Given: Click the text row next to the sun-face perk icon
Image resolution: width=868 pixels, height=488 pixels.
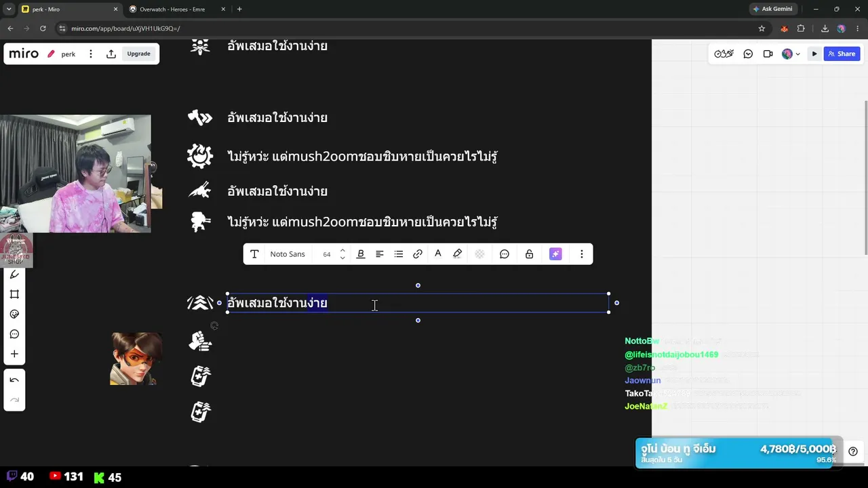Looking at the screenshot, I should 363,157.
